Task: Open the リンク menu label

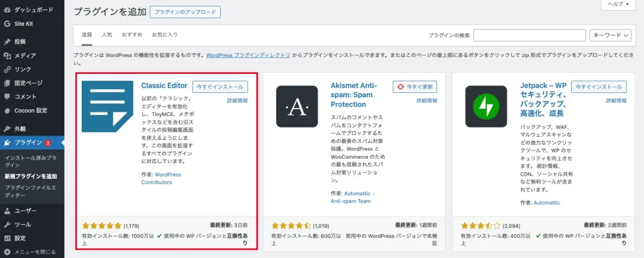Action: [x=23, y=69]
